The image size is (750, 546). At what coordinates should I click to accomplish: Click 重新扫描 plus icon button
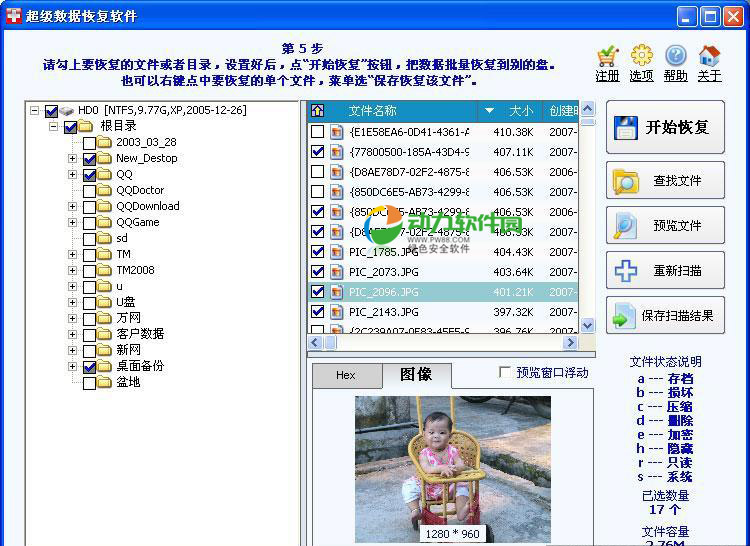[665, 271]
